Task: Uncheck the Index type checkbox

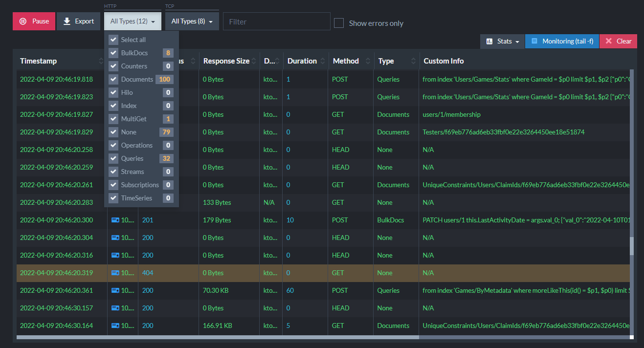Action: tap(113, 106)
